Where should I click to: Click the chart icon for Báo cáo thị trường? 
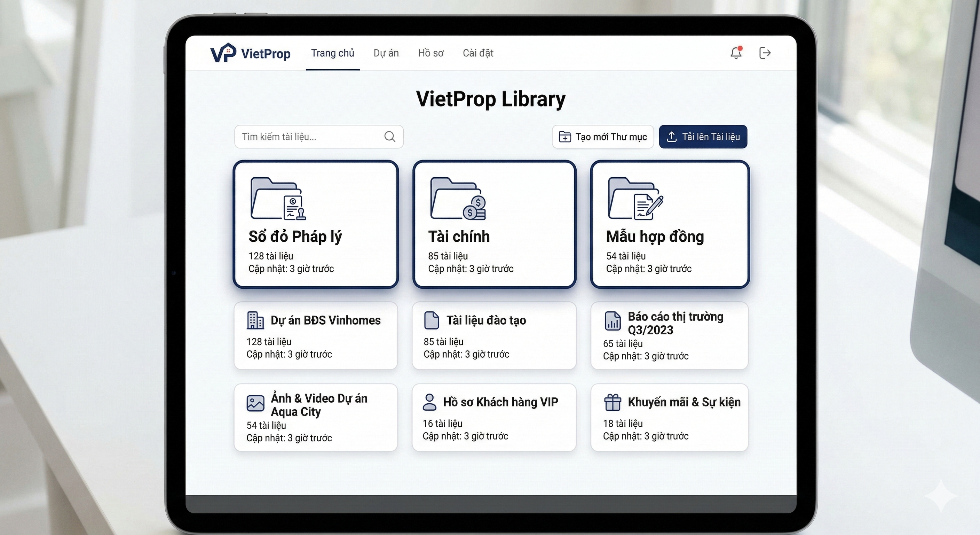612,321
